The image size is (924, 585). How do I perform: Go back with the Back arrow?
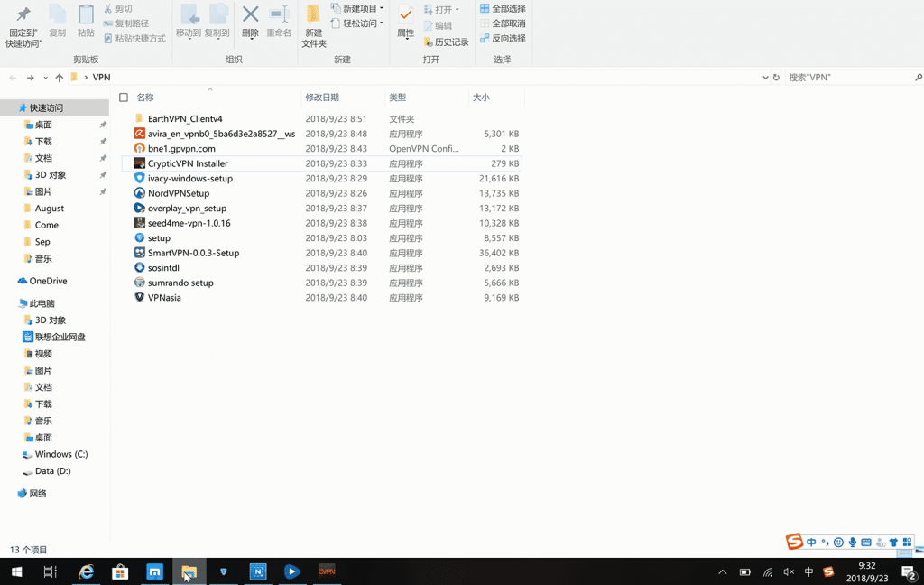(x=13, y=78)
